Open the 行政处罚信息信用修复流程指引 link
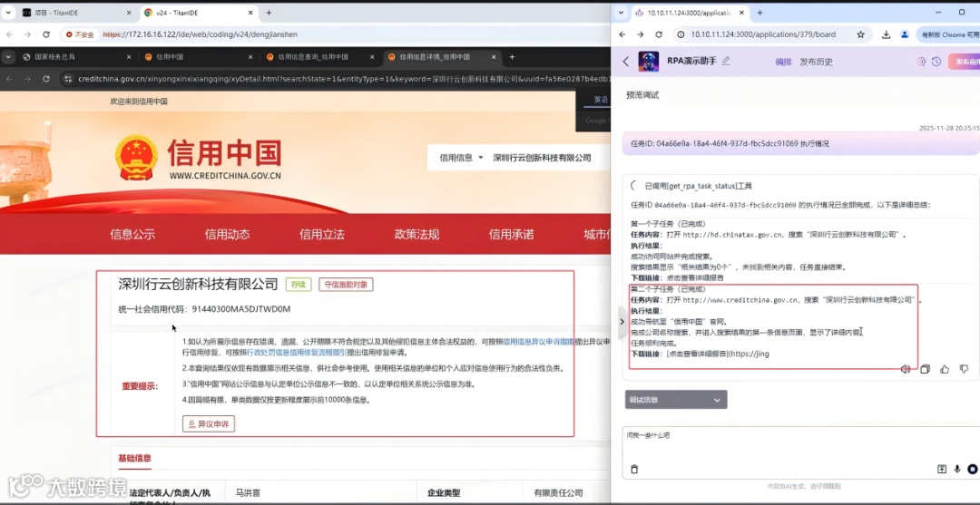The image size is (980, 505). (296, 352)
